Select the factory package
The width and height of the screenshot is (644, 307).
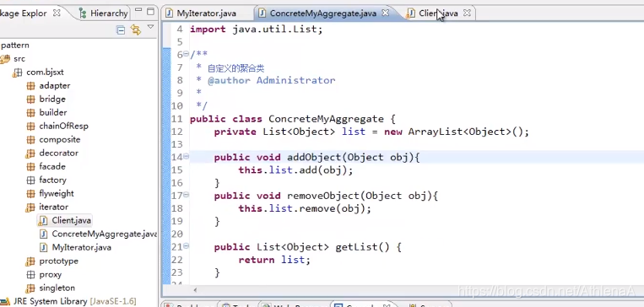tap(52, 180)
